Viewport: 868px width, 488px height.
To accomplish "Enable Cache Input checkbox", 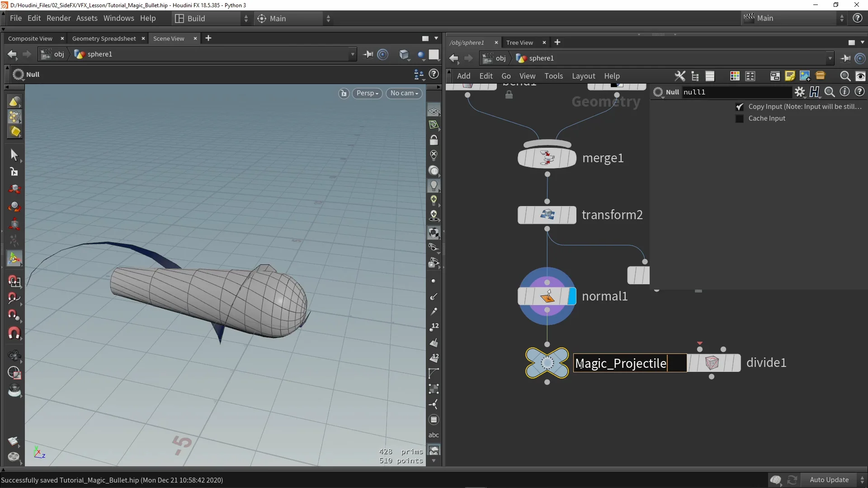I will tap(740, 119).
